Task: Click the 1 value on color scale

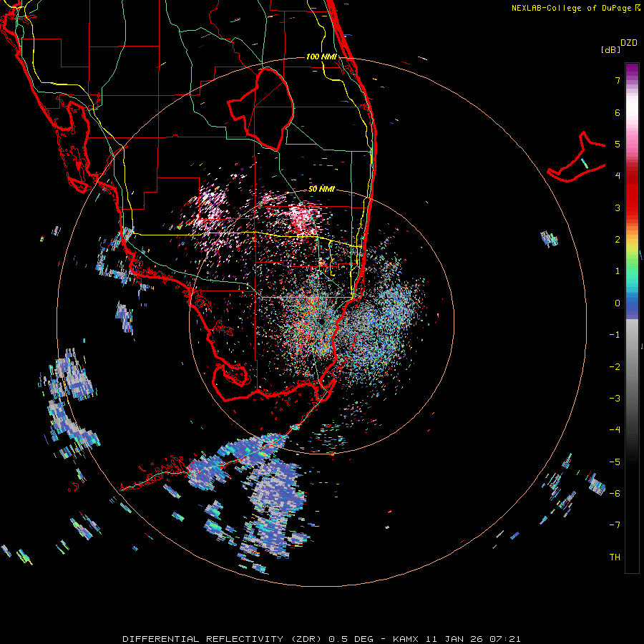Action: tap(618, 271)
